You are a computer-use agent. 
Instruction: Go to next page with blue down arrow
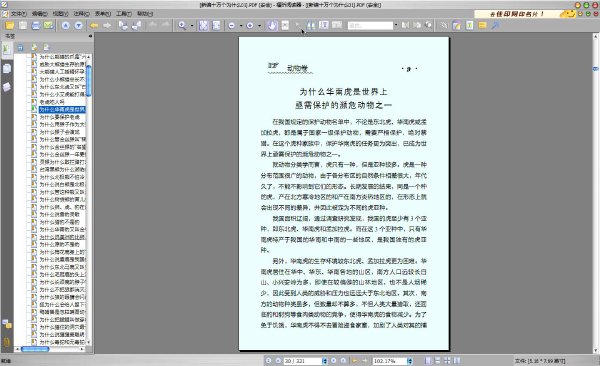pos(78,26)
